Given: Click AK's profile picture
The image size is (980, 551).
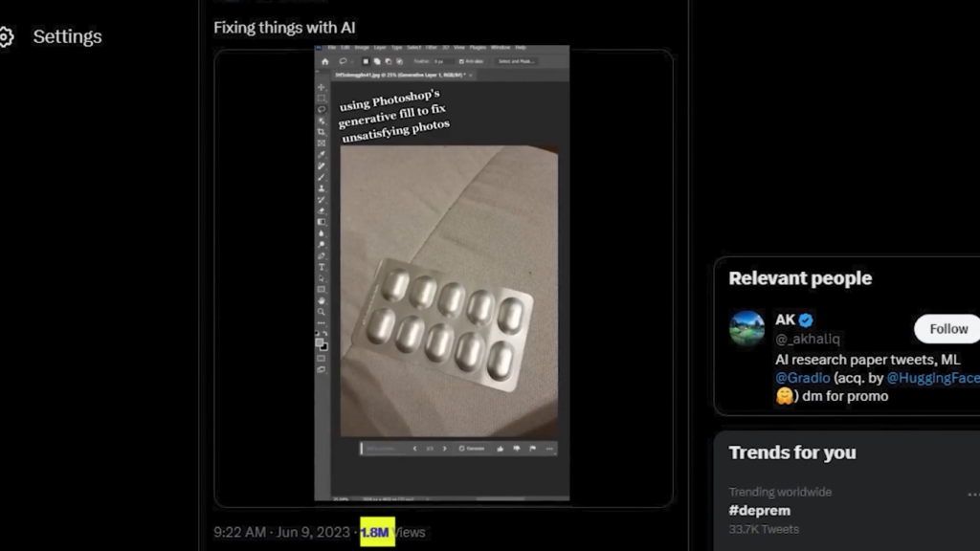Looking at the screenshot, I should 746,328.
